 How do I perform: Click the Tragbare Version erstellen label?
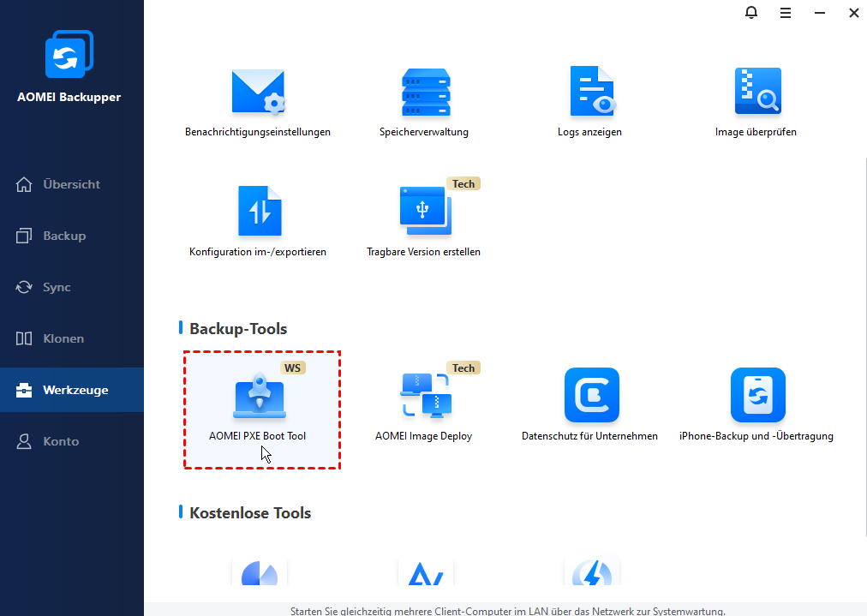[423, 252]
